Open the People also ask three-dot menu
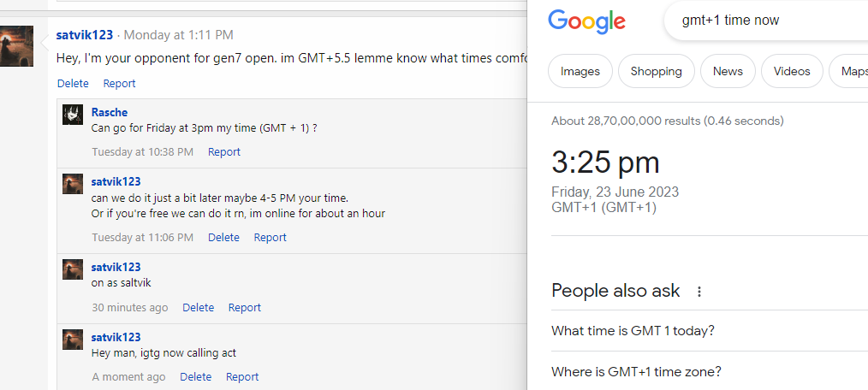 (x=699, y=292)
